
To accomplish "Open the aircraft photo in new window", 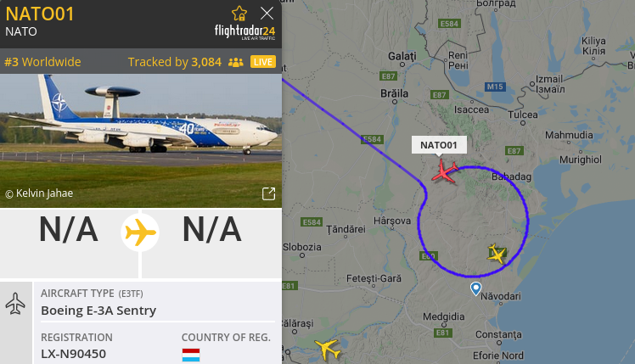I will [x=268, y=193].
